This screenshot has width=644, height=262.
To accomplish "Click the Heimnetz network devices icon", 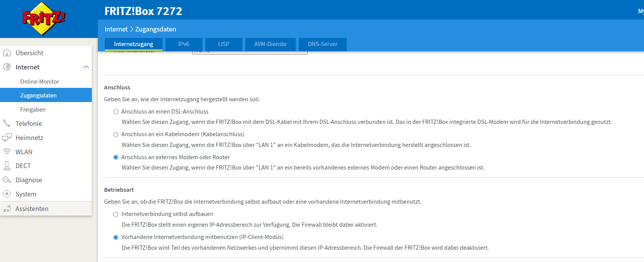I will 7,137.
